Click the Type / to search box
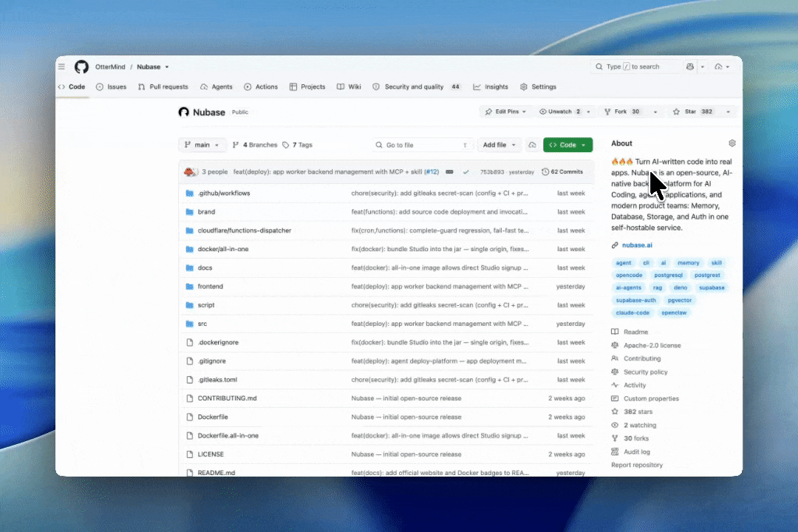This screenshot has width=798, height=532. (x=635, y=66)
